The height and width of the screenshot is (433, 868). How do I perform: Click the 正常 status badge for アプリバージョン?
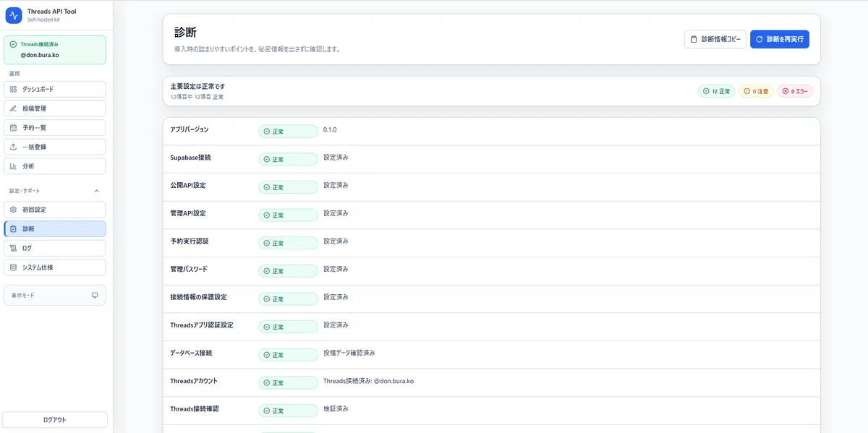coord(288,132)
